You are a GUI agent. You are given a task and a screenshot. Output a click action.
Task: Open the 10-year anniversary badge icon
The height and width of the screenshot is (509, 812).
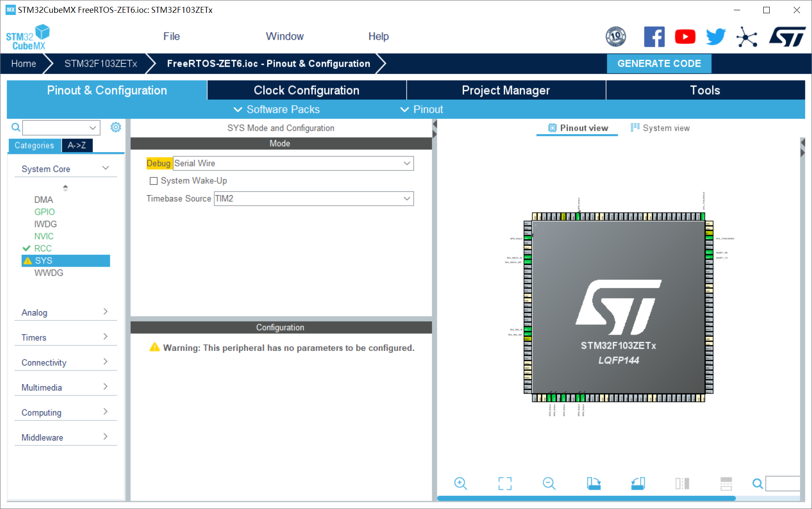[615, 37]
